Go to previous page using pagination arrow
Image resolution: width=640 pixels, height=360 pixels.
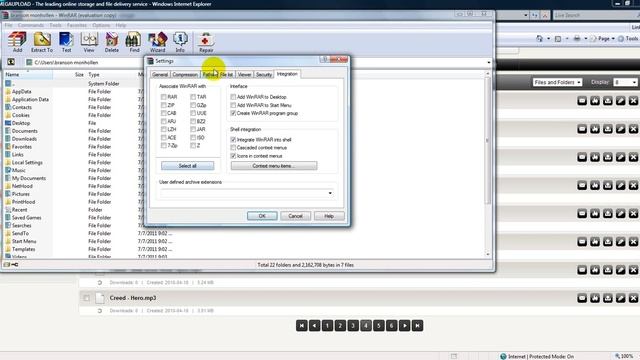[x=314, y=325]
